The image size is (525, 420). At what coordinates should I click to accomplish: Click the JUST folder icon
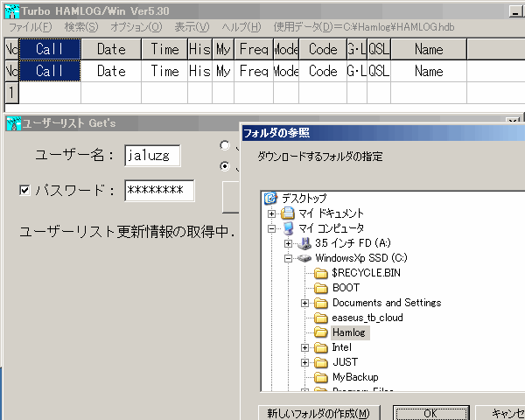[x=321, y=362]
